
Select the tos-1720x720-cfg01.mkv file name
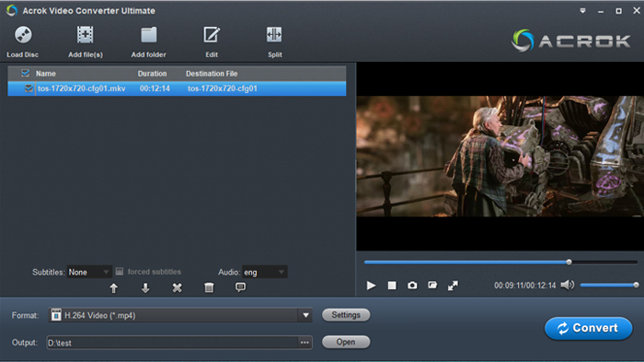click(x=82, y=88)
